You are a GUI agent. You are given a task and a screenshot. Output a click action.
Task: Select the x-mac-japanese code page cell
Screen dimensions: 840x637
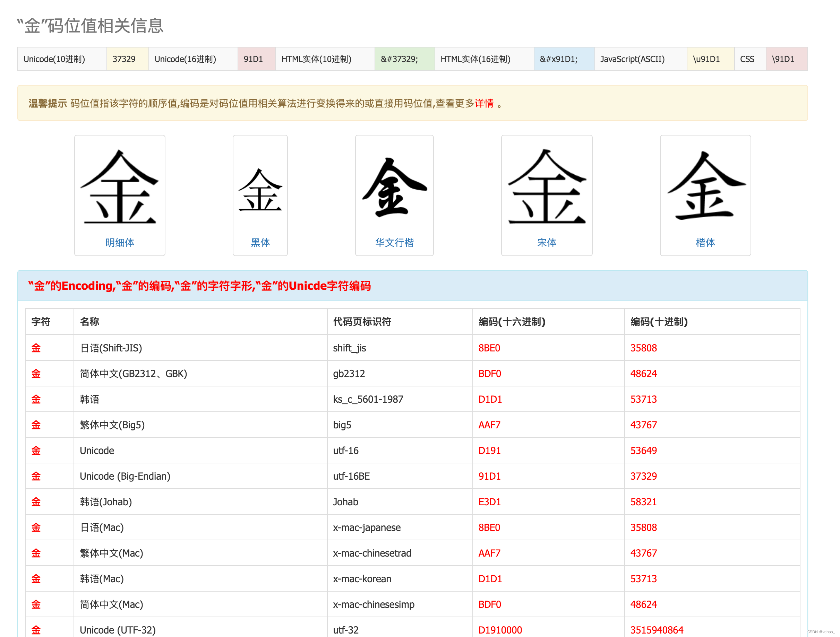(x=400, y=527)
